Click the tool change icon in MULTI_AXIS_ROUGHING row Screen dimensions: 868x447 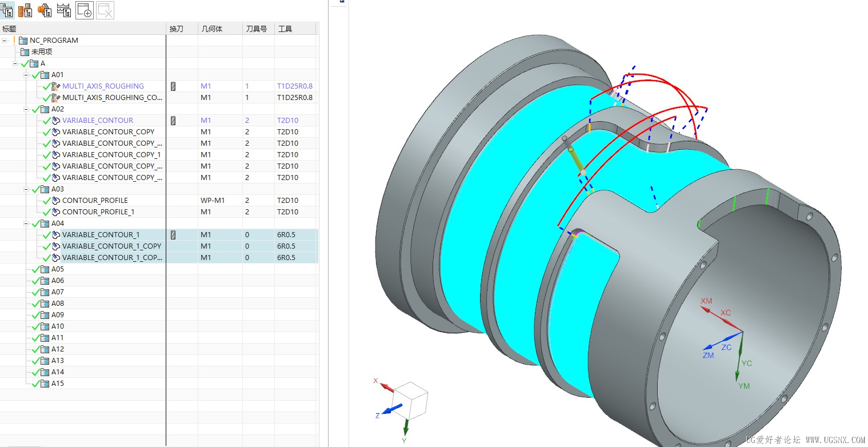[173, 86]
